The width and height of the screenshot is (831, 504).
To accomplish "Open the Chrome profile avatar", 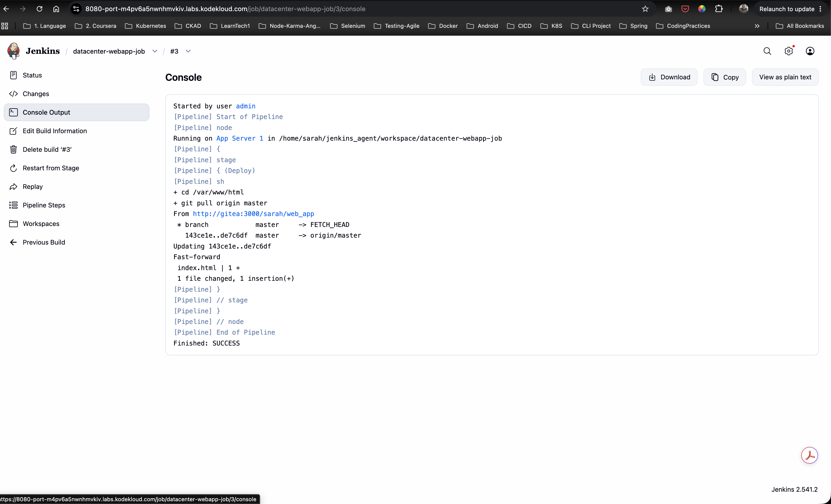I will pos(743,9).
